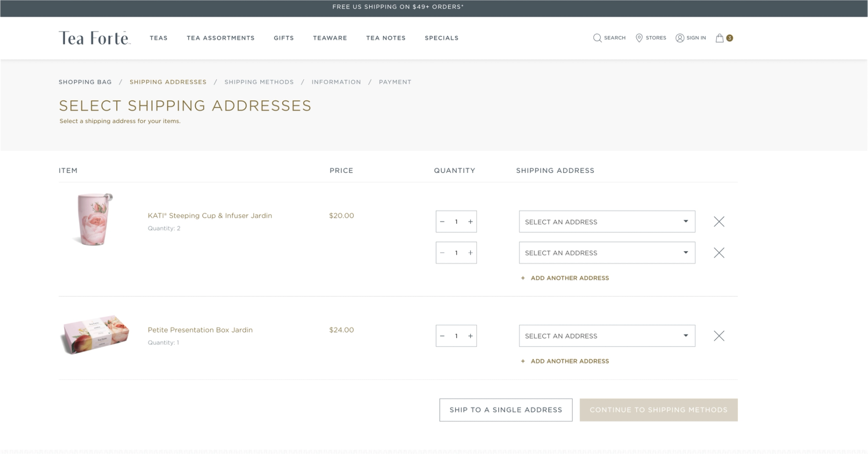
Task: Add another address for Petite Presentation Box
Action: [x=565, y=361]
